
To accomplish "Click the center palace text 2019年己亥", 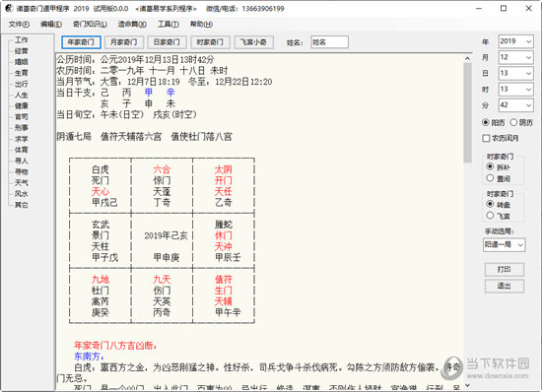I will (x=166, y=236).
